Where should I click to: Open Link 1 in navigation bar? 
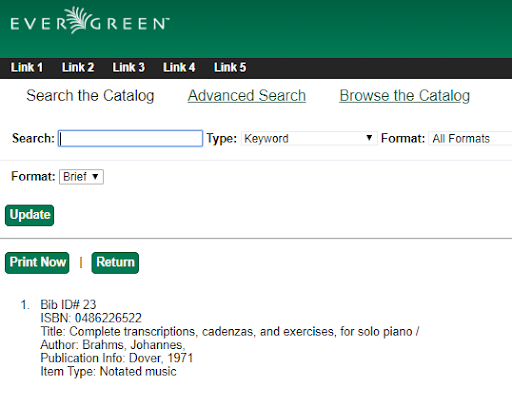tap(27, 67)
